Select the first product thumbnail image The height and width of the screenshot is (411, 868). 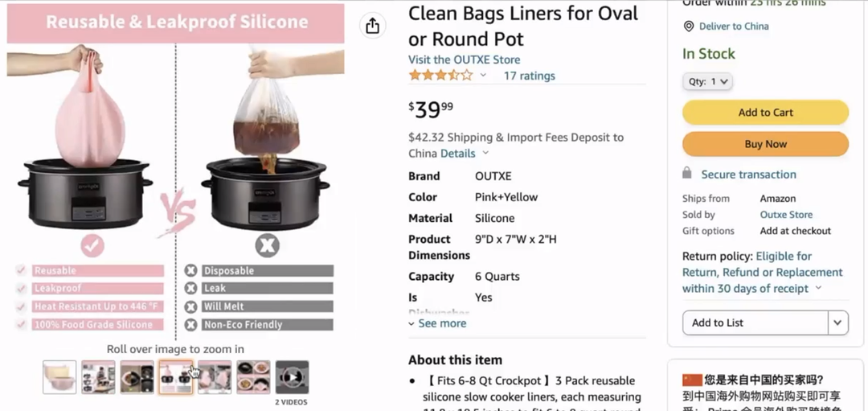coord(59,377)
